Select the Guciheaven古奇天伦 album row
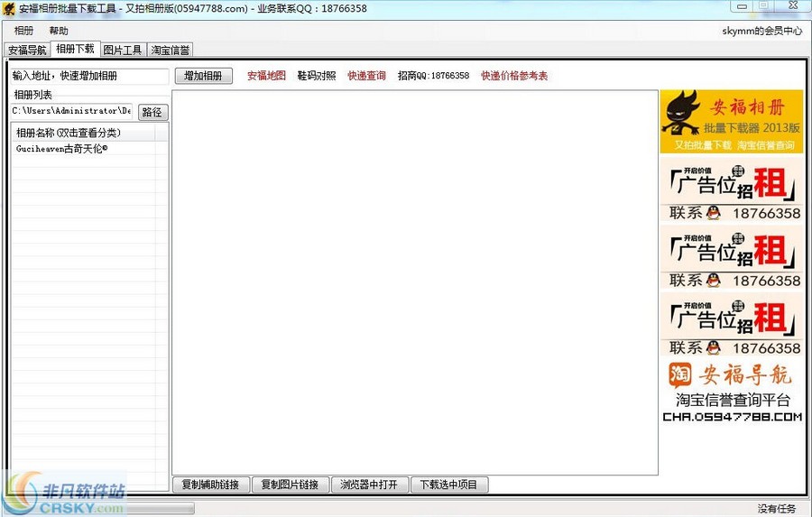The height and width of the screenshot is (517, 812). 84,149
